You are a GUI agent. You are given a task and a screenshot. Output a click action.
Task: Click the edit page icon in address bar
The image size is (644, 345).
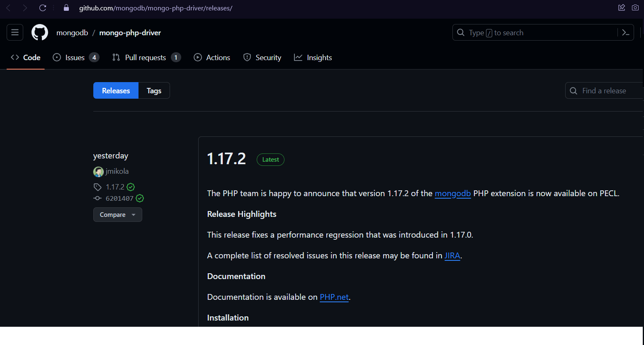[622, 7]
